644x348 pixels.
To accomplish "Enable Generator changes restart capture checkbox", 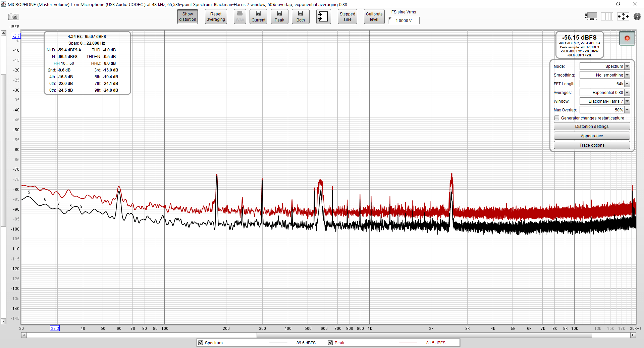I will click(557, 118).
